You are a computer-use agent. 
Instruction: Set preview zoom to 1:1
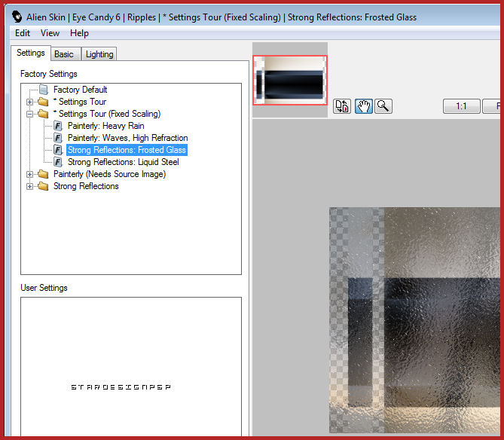coord(461,106)
